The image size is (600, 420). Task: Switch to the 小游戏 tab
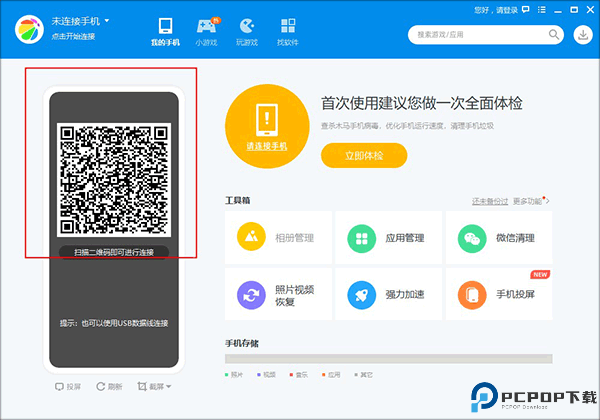[207, 32]
